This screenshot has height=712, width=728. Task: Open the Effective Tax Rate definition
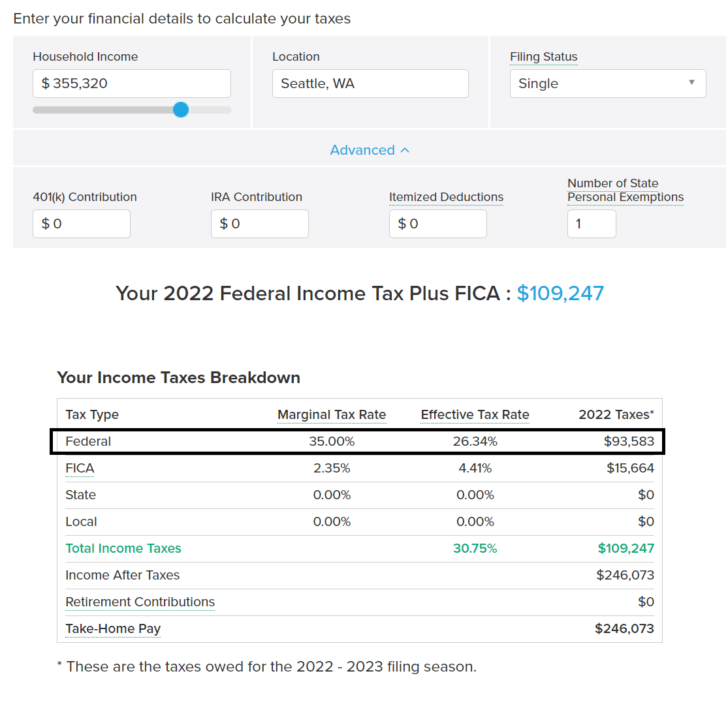coord(475,414)
